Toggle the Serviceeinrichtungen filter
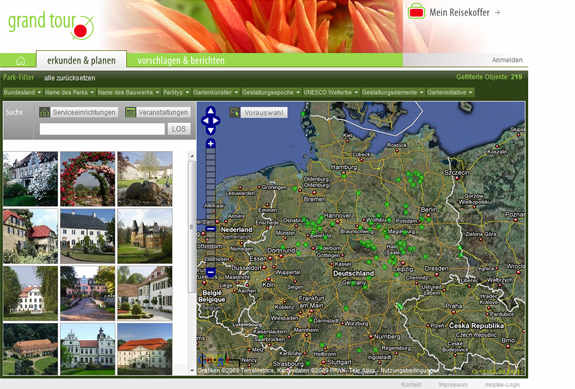The height and width of the screenshot is (389, 575). click(78, 112)
